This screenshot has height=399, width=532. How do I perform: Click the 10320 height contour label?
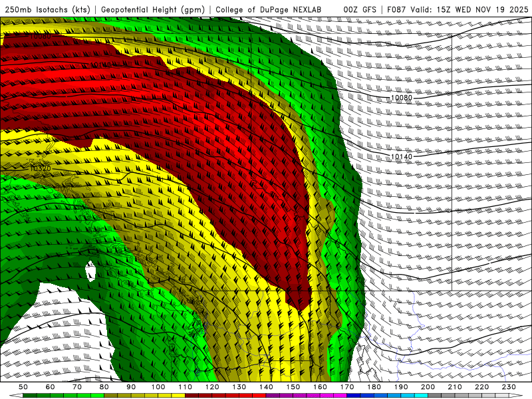pyautogui.click(x=41, y=168)
